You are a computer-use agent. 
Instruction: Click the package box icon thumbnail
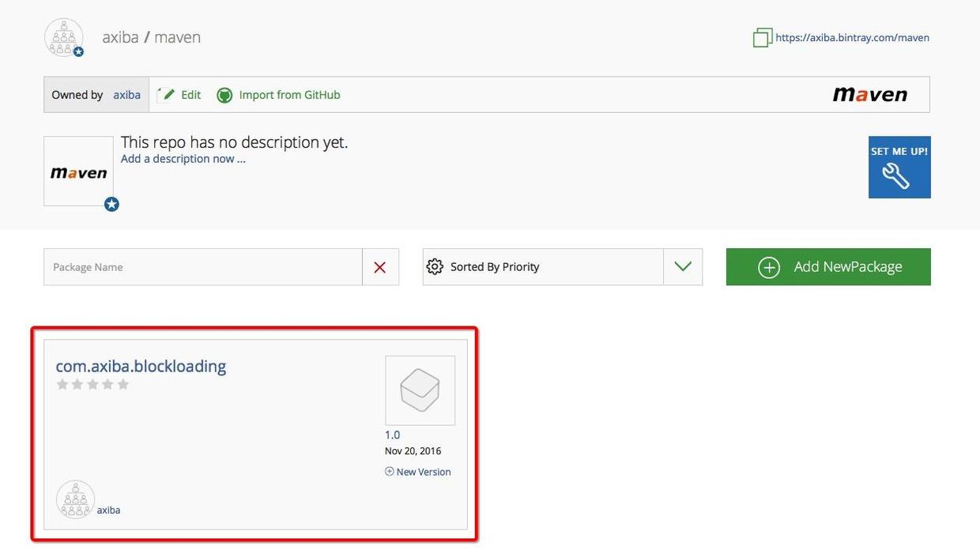pos(420,390)
